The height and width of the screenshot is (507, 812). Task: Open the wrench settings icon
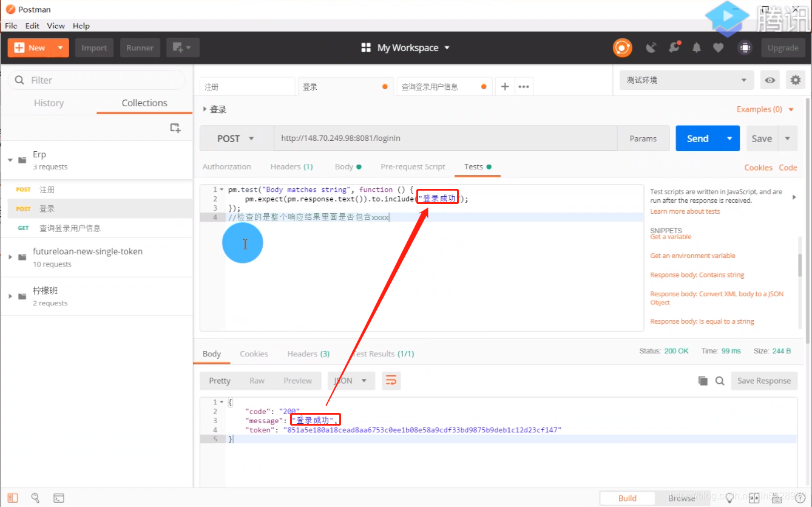click(674, 48)
